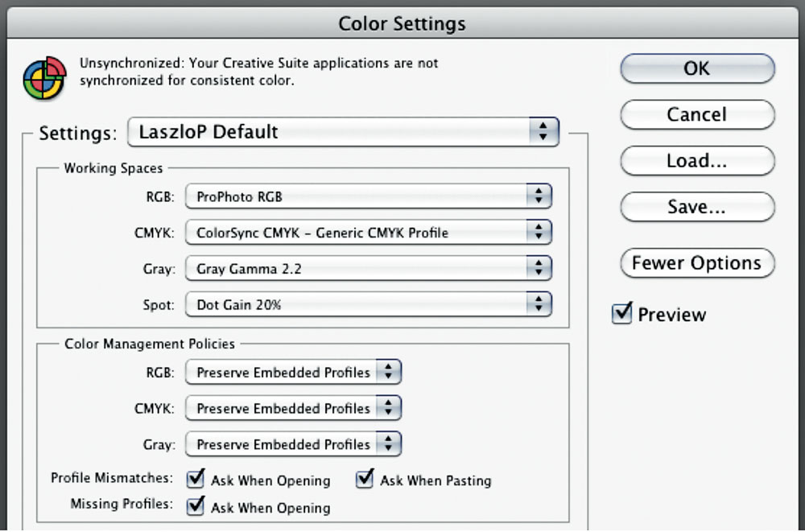Click the Unsynchronized warning message text
This screenshot has width=805, height=532.
pos(258,72)
